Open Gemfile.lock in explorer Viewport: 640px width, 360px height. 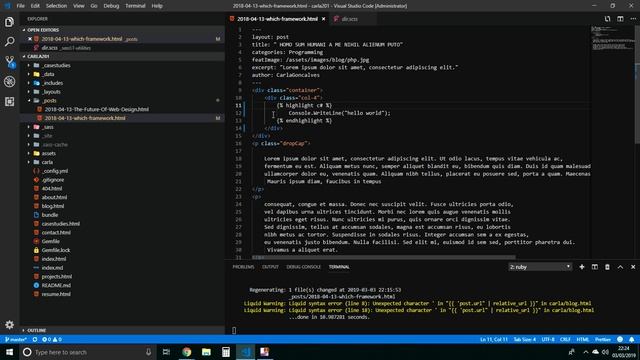tap(56, 250)
